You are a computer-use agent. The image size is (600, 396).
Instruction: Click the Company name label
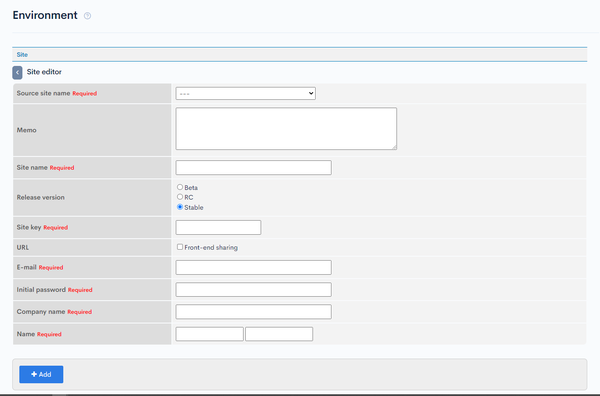coord(41,312)
